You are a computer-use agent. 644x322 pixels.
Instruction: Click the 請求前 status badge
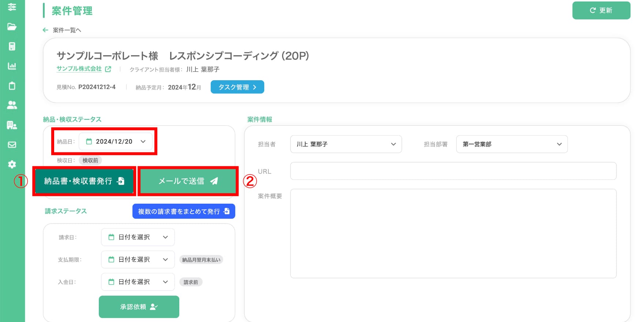tap(191, 282)
